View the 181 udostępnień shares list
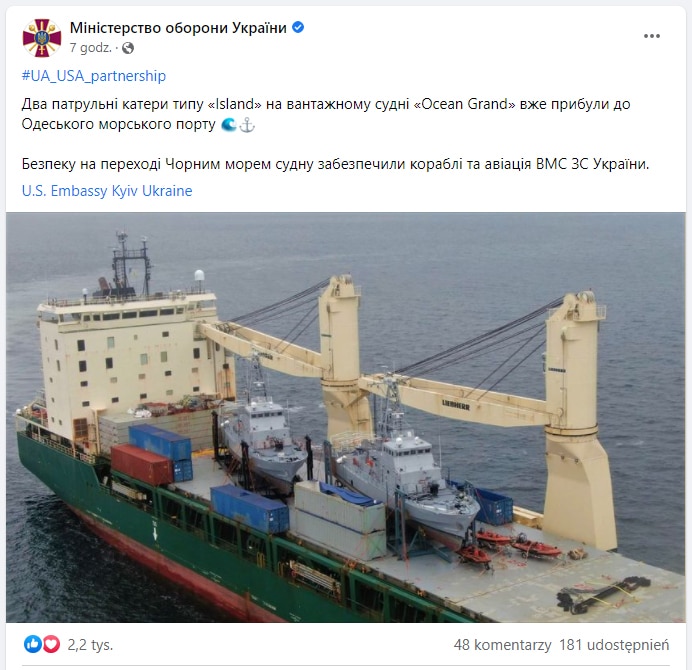 point(614,645)
